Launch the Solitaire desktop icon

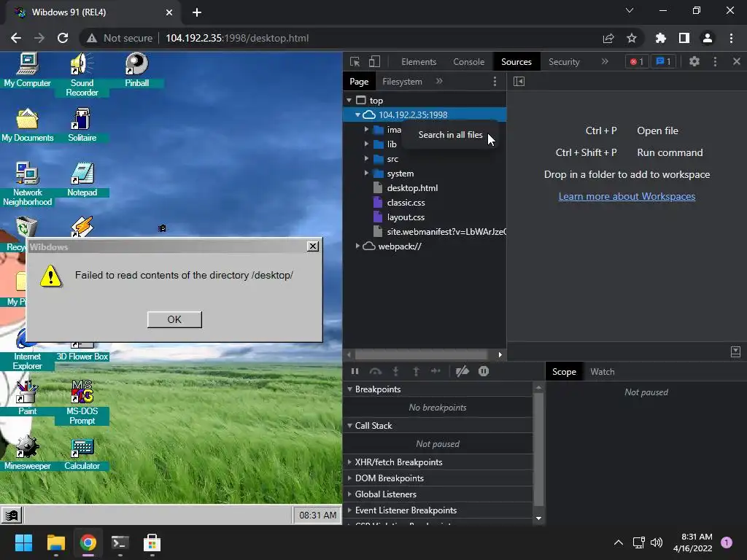click(x=82, y=125)
